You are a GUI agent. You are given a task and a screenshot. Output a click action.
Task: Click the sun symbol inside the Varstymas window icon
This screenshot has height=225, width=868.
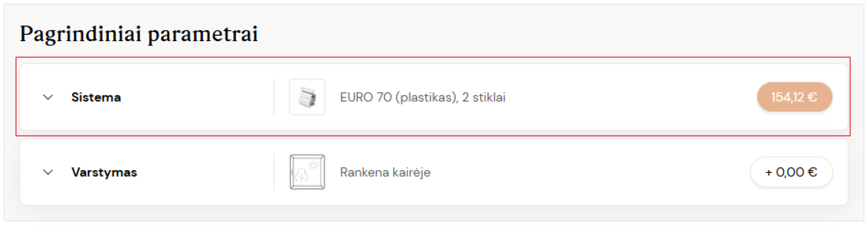tap(314, 165)
